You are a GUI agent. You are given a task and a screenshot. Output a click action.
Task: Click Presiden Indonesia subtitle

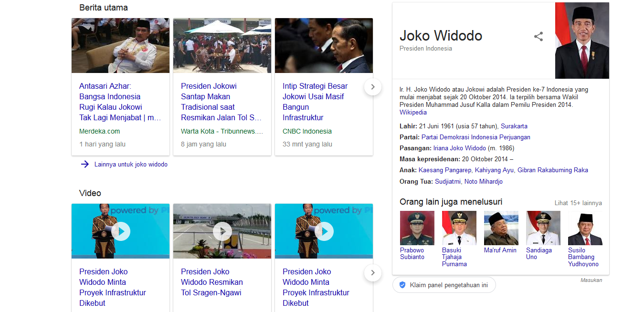(426, 49)
